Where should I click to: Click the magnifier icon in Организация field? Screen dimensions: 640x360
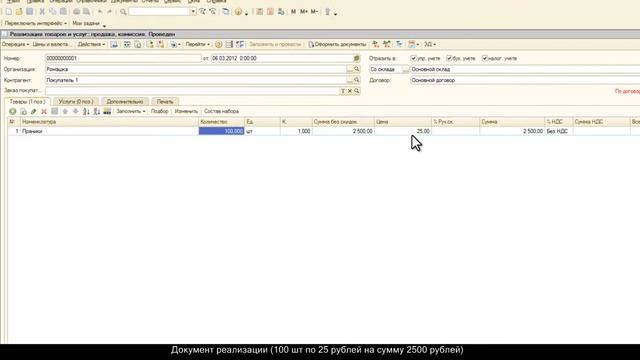pos(356,69)
